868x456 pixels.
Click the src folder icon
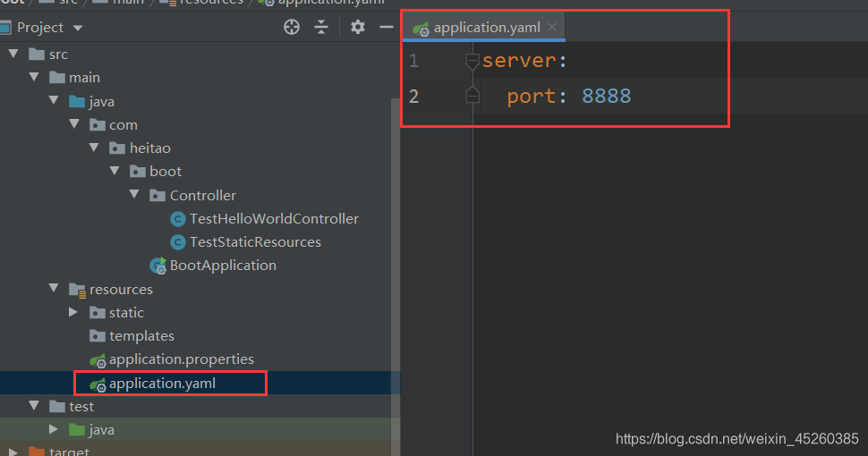coord(37,55)
